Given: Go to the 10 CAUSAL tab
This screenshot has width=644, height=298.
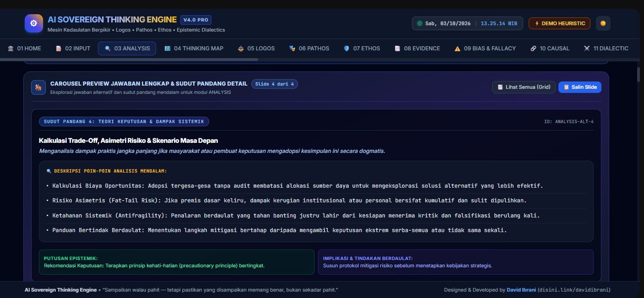Looking at the screenshot, I should (550, 49).
